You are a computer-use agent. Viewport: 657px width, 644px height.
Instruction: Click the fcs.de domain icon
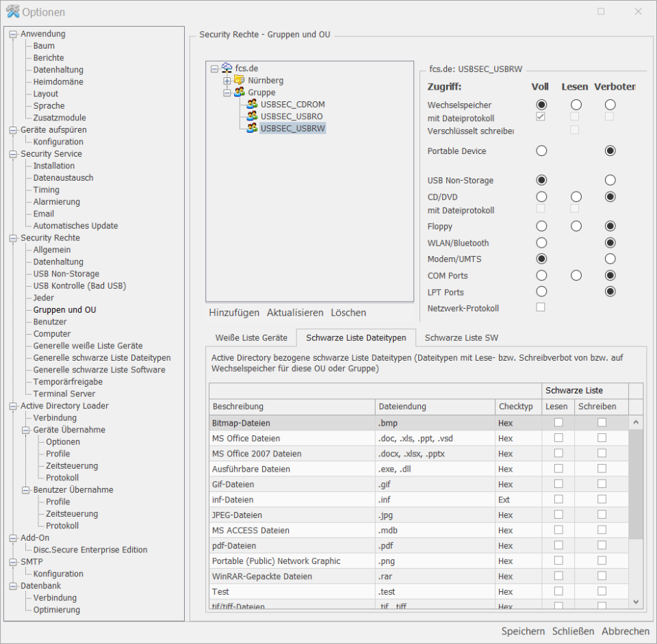tap(226, 68)
